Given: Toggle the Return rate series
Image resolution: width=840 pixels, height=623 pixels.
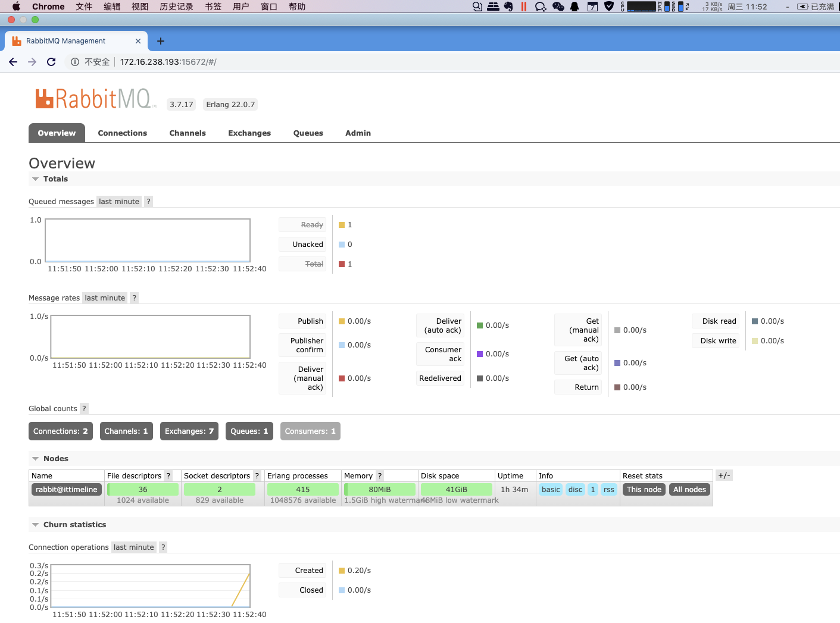Looking at the screenshot, I should 578,387.
